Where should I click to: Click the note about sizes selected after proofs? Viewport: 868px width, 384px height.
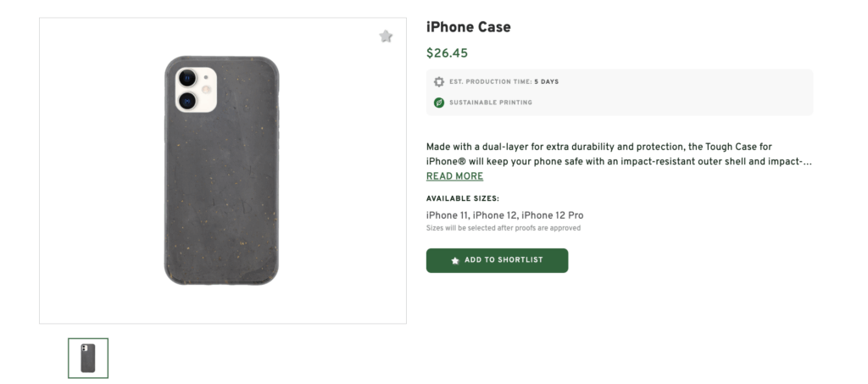(503, 228)
